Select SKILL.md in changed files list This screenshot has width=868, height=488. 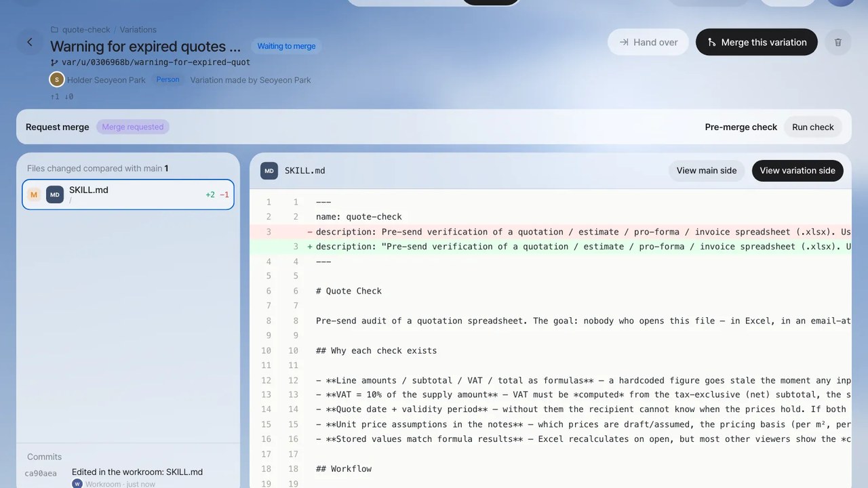point(128,195)
